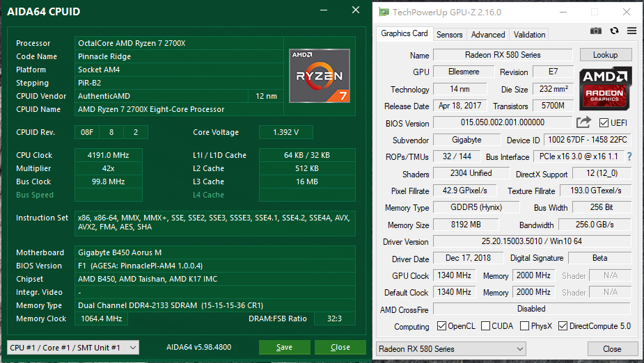Image resolution: width=644 pixels, height=363 pixels.
Task: Click the Memory Type value GDDR5 (Hynix)
Action: [x=476, y=207]
